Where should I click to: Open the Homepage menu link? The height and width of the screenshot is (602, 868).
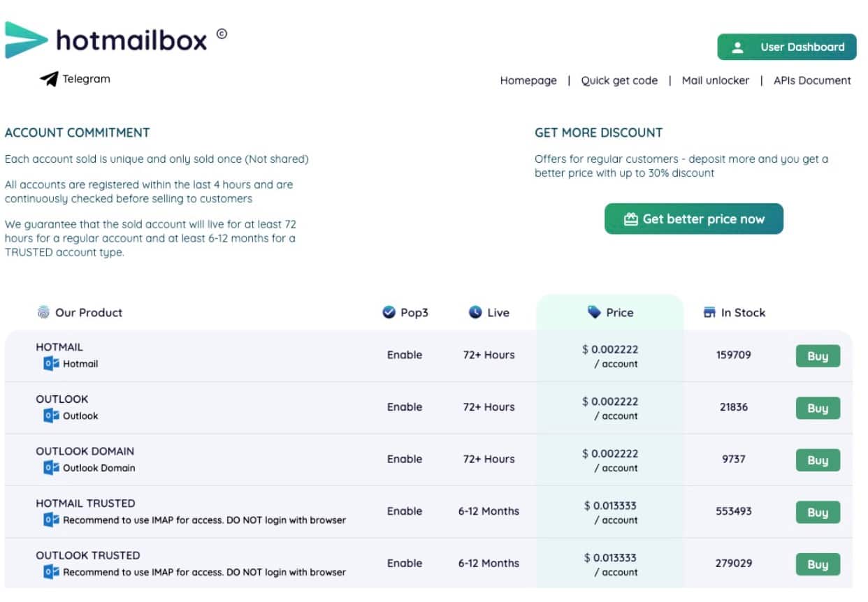(528, 80)
